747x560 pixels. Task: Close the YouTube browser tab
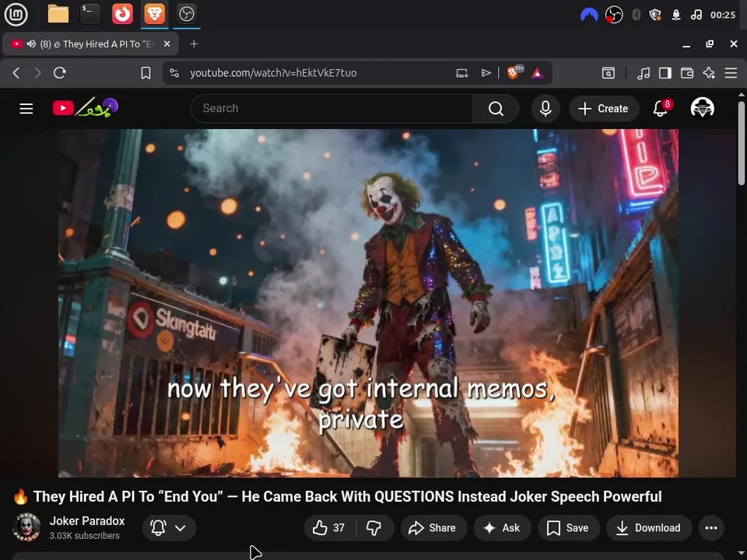167,44
